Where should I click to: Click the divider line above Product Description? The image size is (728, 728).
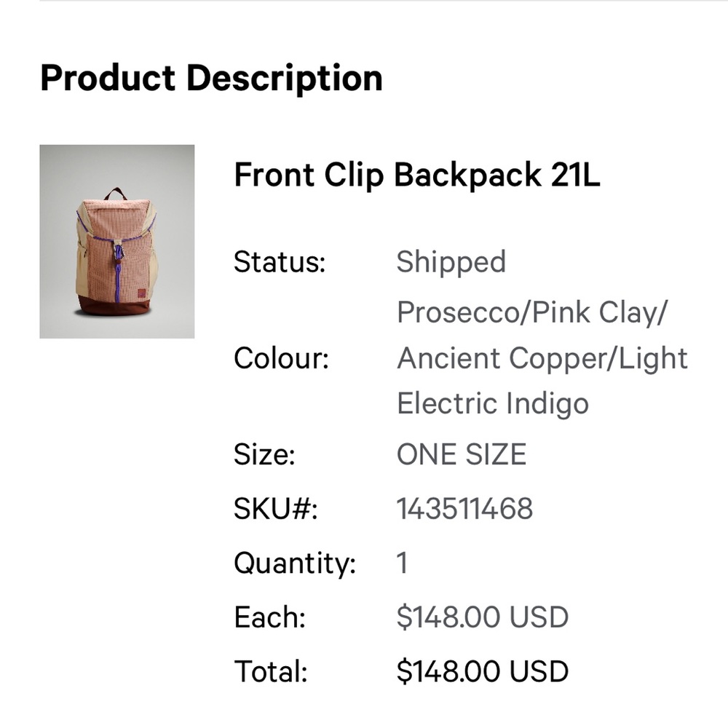[x=364, y=1]
